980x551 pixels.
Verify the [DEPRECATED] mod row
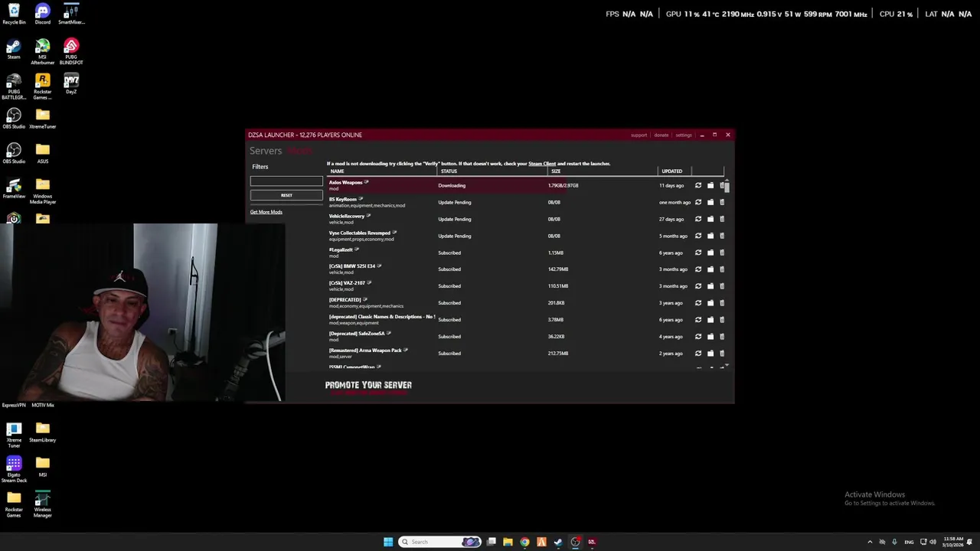[697, 303]
